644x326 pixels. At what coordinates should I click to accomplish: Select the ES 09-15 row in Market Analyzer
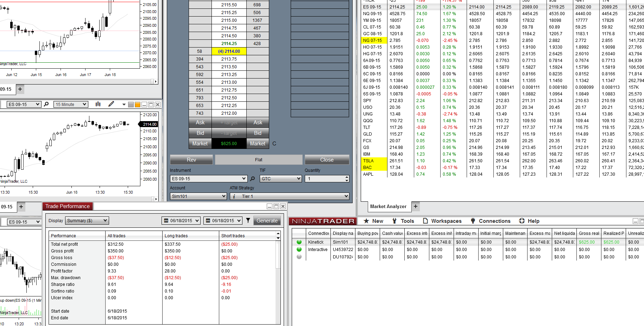click(x=503, y=7)
